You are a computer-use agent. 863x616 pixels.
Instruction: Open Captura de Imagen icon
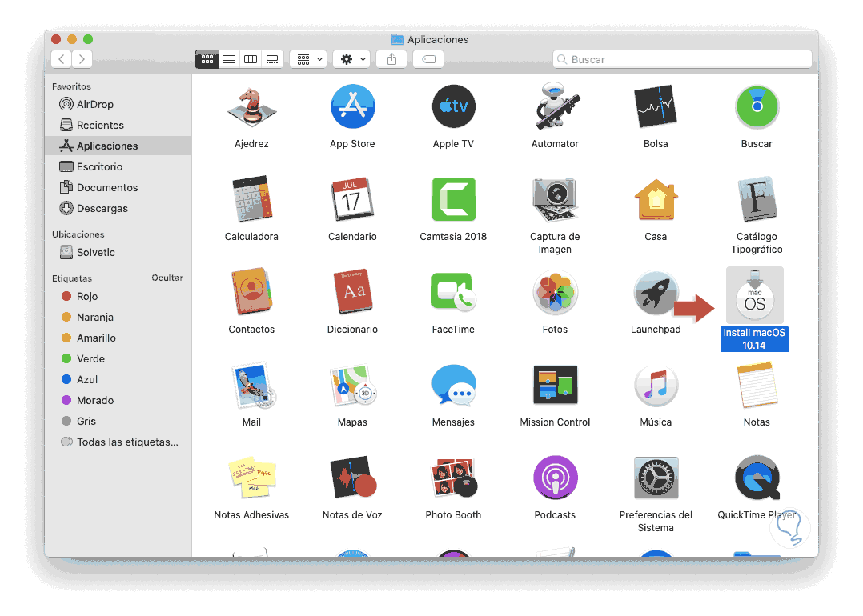point(555,199)
